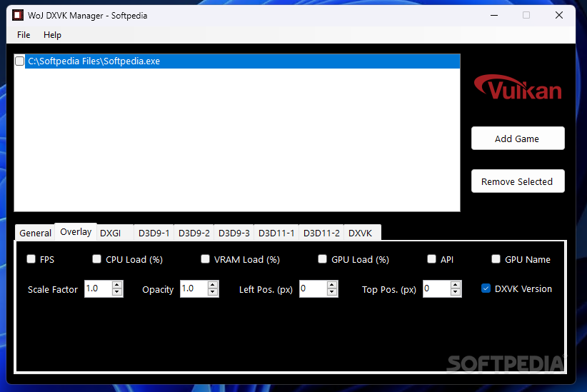Click the Add Game button
Image resolution: width=587 pixels, height=392 pixels.
(518, 139)
